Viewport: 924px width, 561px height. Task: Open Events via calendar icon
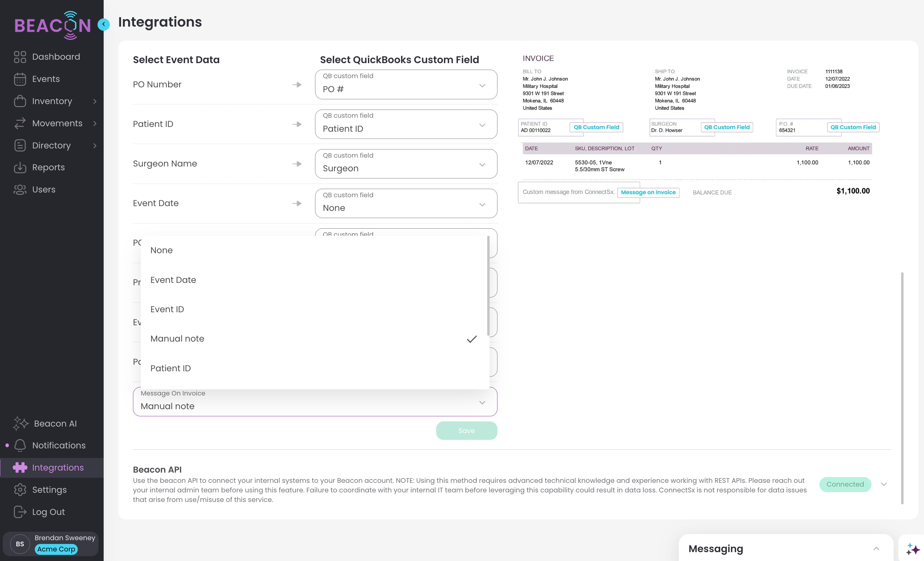coord(20,79)
